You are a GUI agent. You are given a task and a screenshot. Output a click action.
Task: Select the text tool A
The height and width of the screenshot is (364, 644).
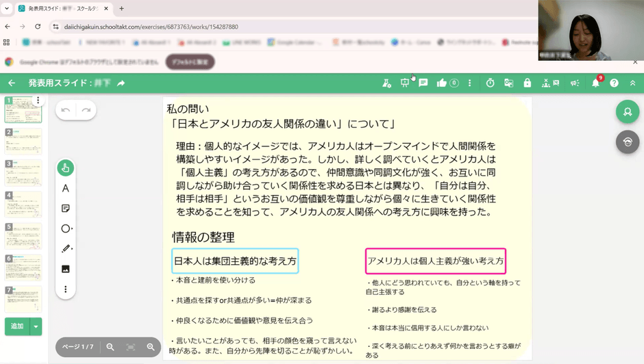click(x=65, y=188)
